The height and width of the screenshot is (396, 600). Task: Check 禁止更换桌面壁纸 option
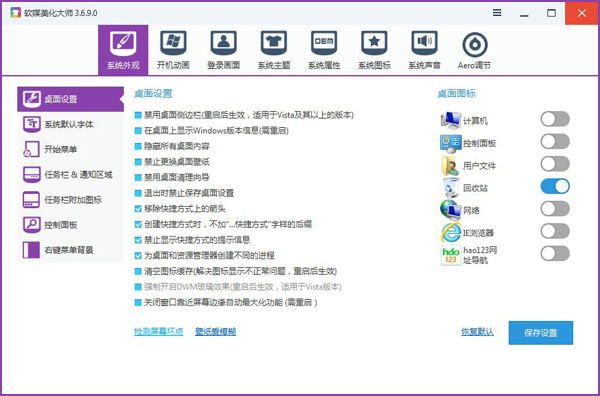[x=138, y=162]
